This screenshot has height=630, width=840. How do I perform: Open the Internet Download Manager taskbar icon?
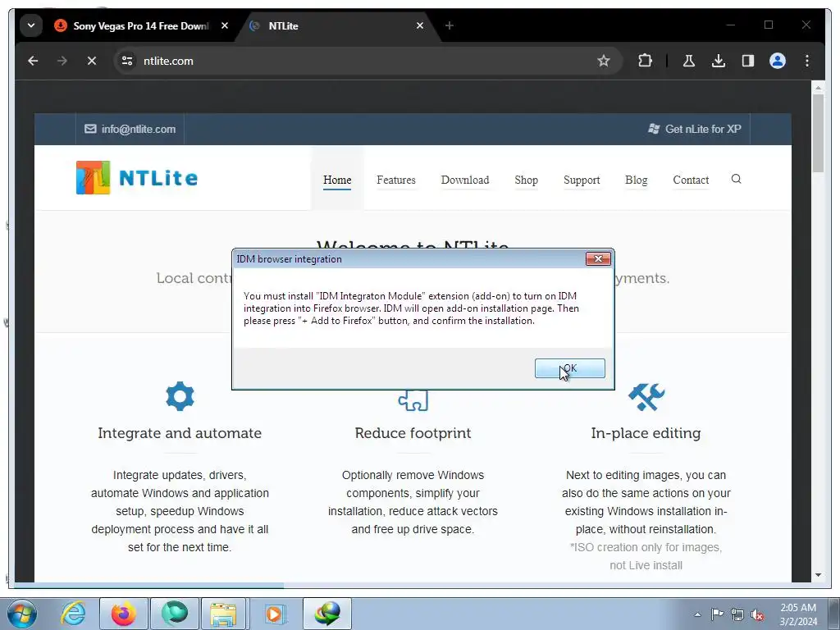tap(327, 614)
